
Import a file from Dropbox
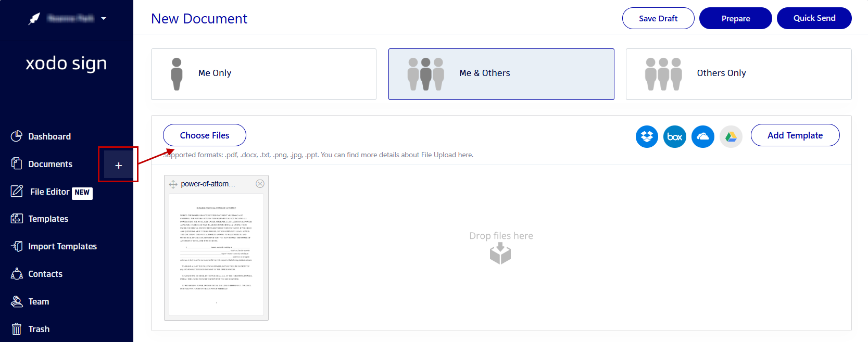coord(647,136)
